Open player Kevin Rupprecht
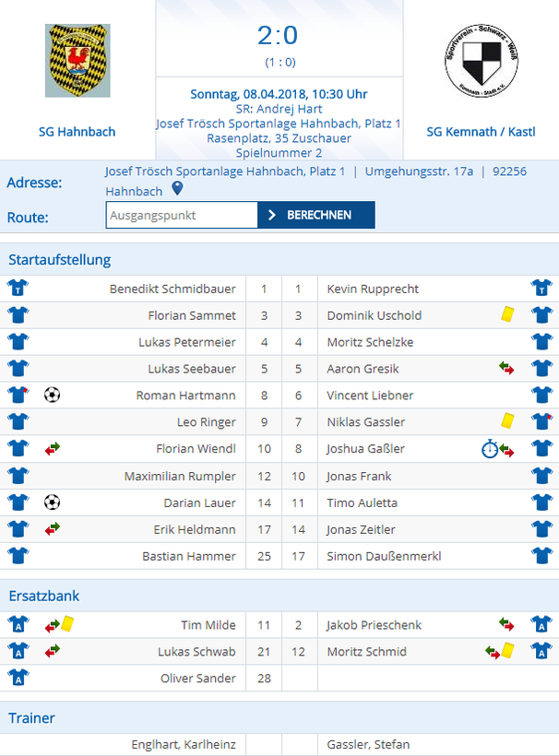The width and height of the screenshot is (559, 756). [373, 289]
